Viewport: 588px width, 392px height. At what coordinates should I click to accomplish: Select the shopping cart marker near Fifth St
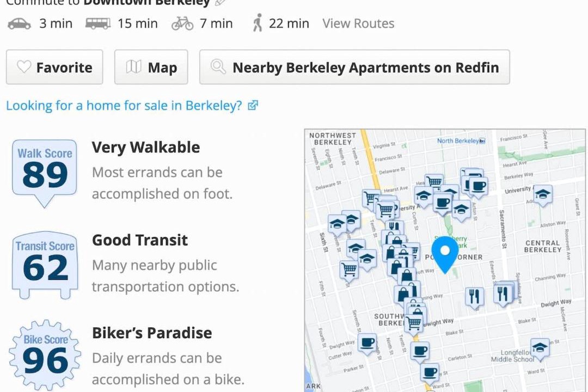click(349, 269)
